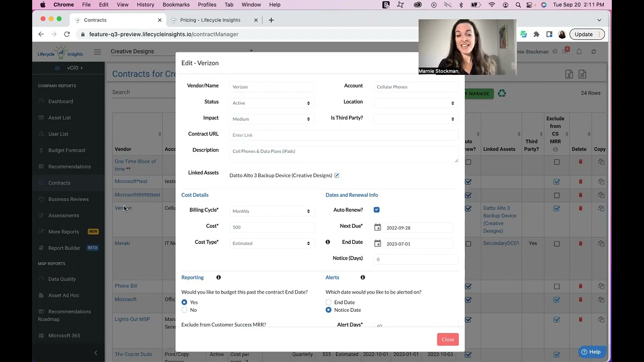Copy the Verizon contract row
This screenshot has width=644, height=362.
click(x=601, y=208)
